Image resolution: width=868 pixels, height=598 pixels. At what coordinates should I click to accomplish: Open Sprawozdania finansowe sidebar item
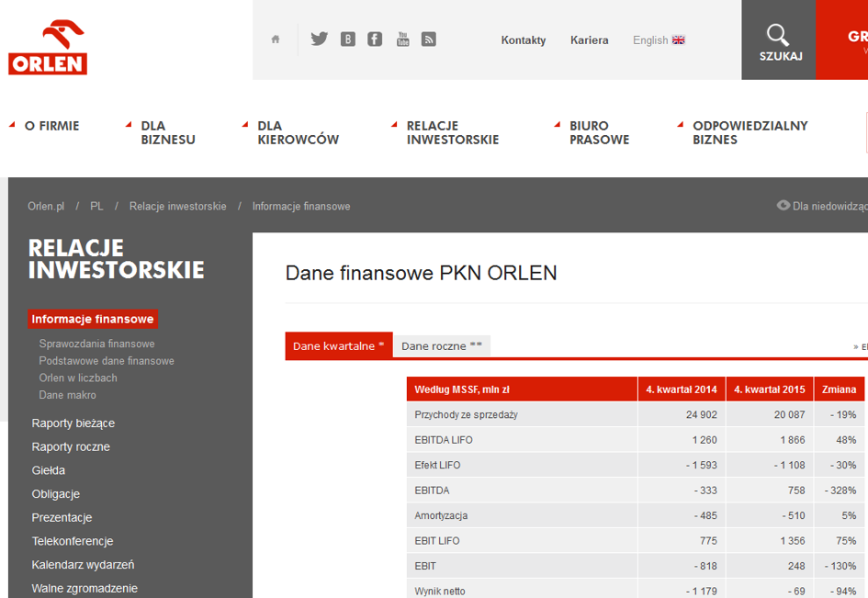coord(96,344)
